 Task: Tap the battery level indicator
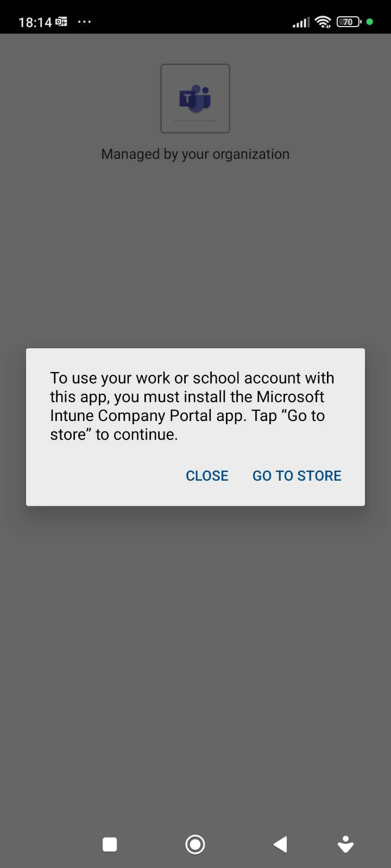click(349, 22)
